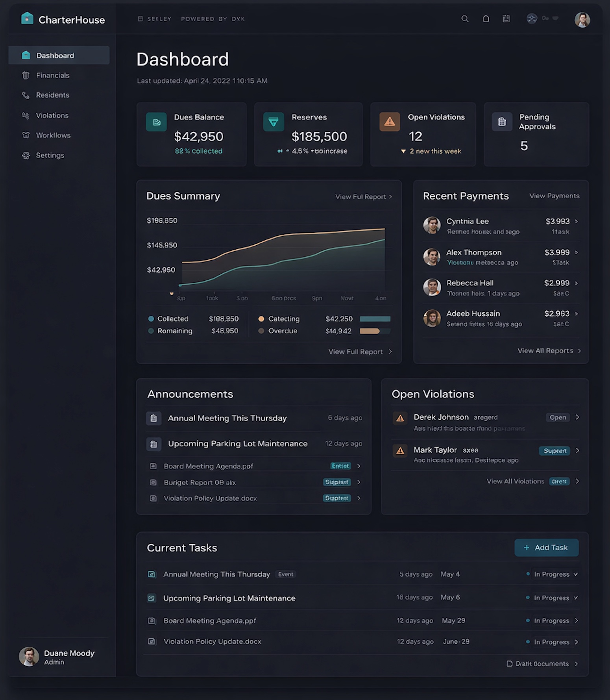This screenshot has height=700, width=610.
Task: Open Cynthia Lee payment avatar
Action: [432, 225]
